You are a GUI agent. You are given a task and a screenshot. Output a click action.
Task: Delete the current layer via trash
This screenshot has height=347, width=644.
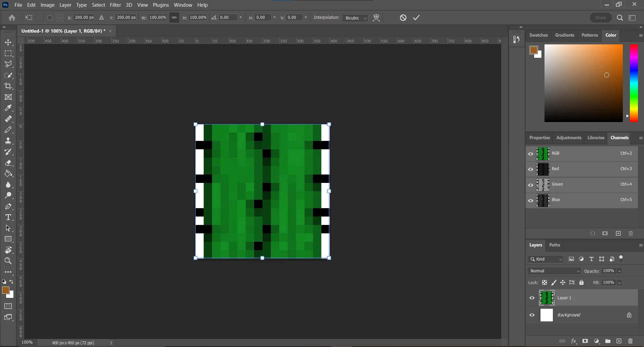coord(631,341)
